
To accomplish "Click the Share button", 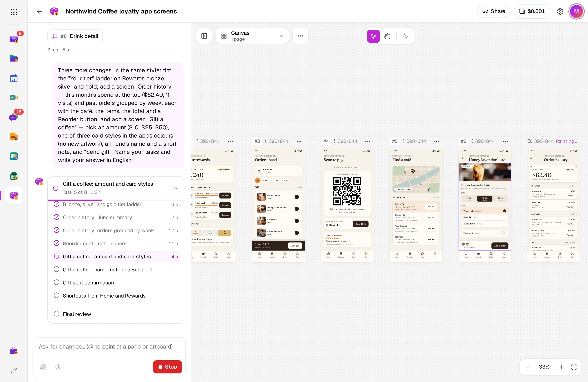I will point(493,11).
